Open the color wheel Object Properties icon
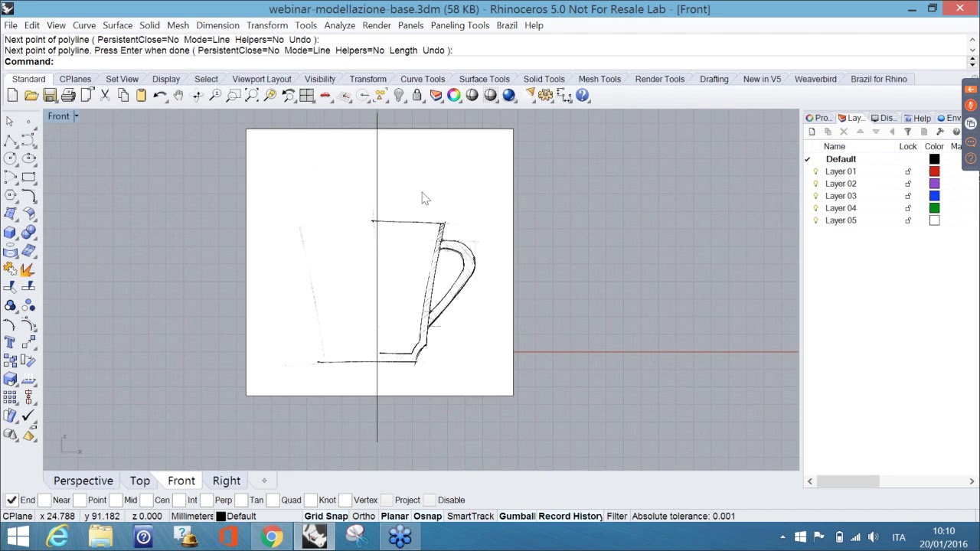 [x=454, y=96]
